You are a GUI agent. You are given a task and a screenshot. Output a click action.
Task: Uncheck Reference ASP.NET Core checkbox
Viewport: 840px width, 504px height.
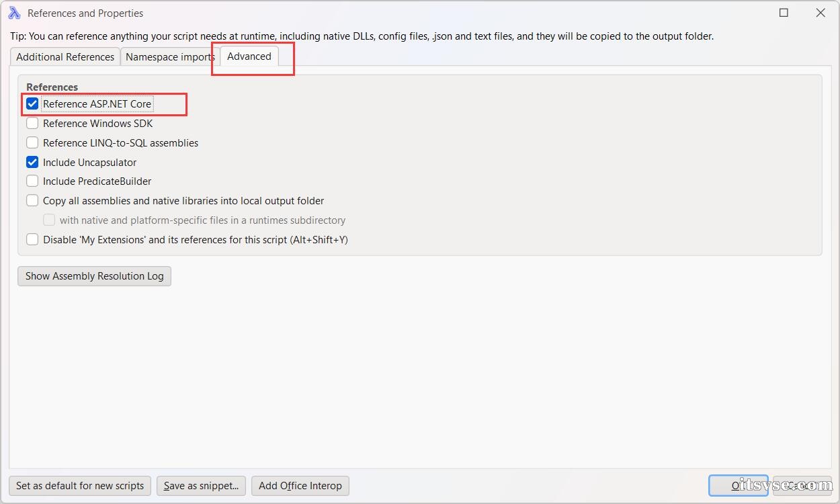coord(32,104)
